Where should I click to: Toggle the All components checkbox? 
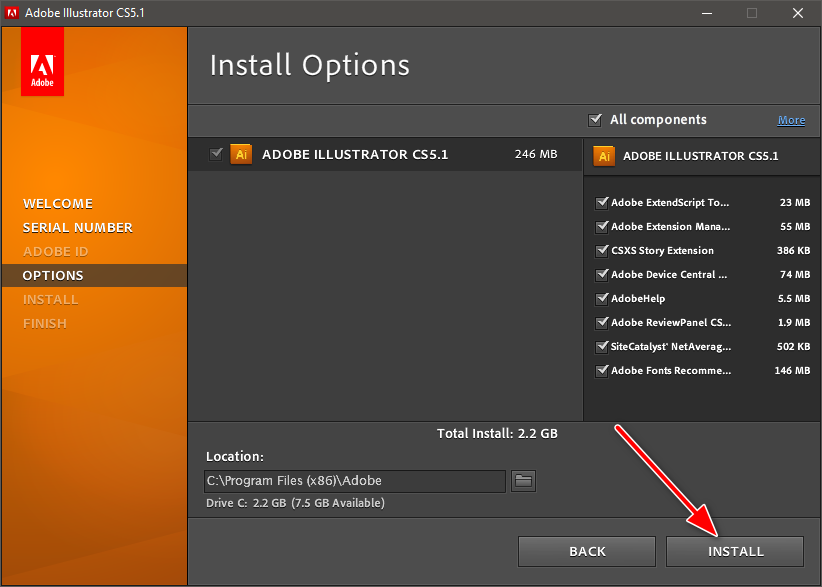(x=596, y=120)
